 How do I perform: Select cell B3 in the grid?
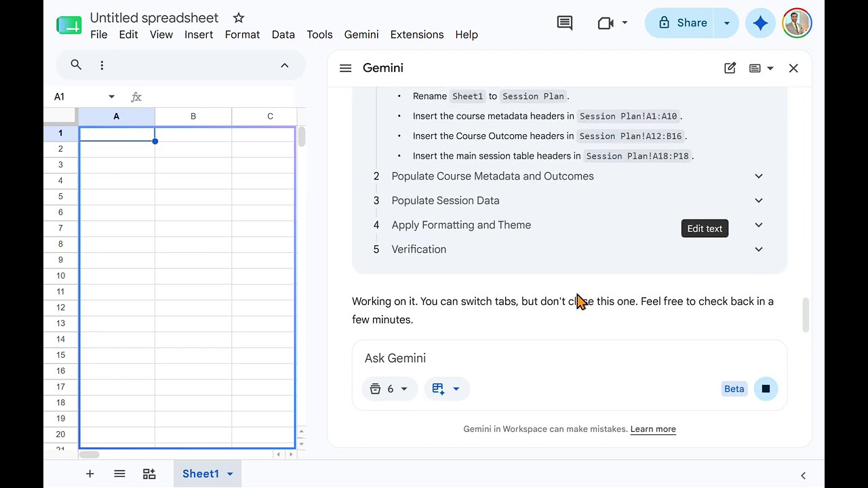(x=193, y=165)
